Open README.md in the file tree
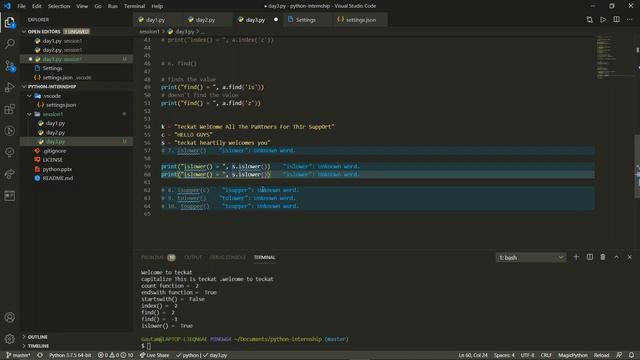This screenshot has height=360, width=640. pos(58,178)
